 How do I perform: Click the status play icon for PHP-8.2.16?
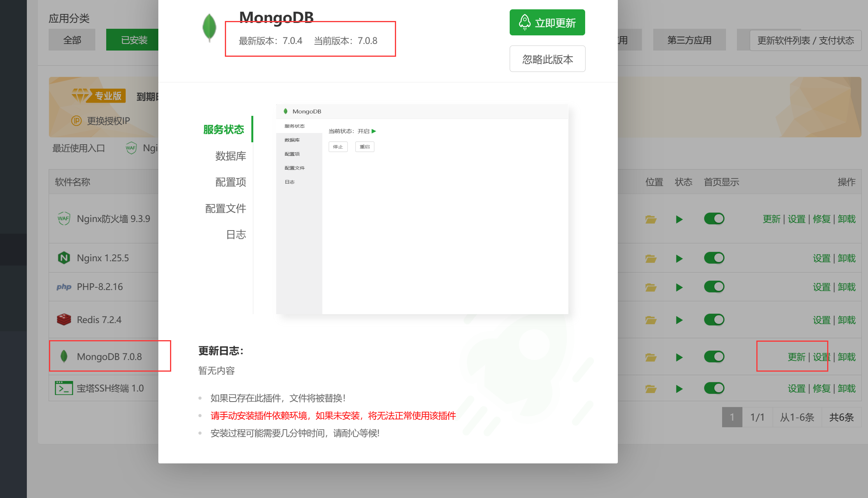tap(679, 287)
